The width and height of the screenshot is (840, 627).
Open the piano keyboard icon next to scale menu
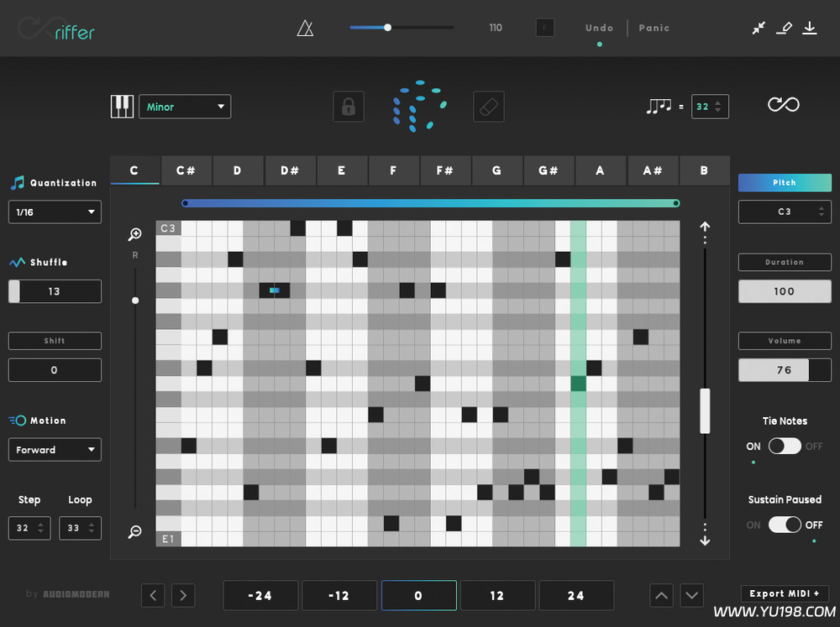[122, 107]
